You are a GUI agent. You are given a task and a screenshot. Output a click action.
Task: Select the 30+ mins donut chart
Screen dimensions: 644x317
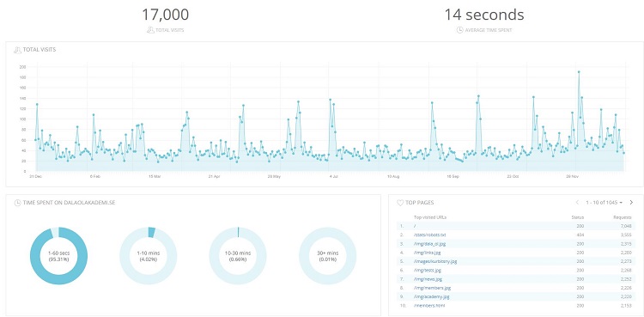tap(327, 256)
